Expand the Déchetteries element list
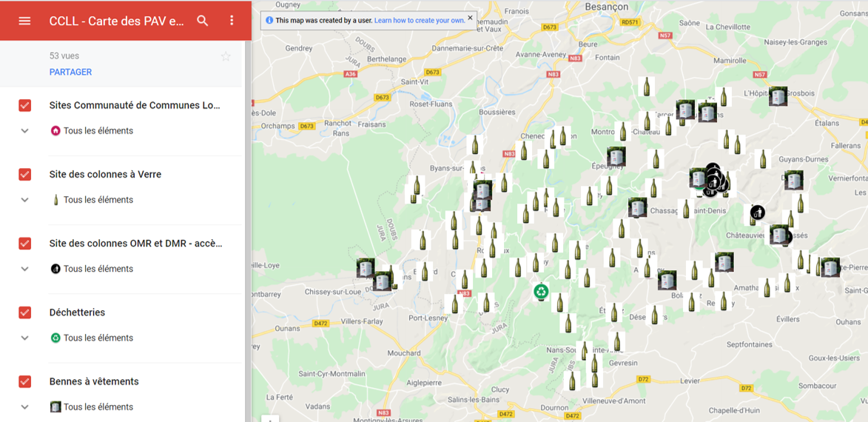Viewport: 868px width, 422px height. [24, 338]
